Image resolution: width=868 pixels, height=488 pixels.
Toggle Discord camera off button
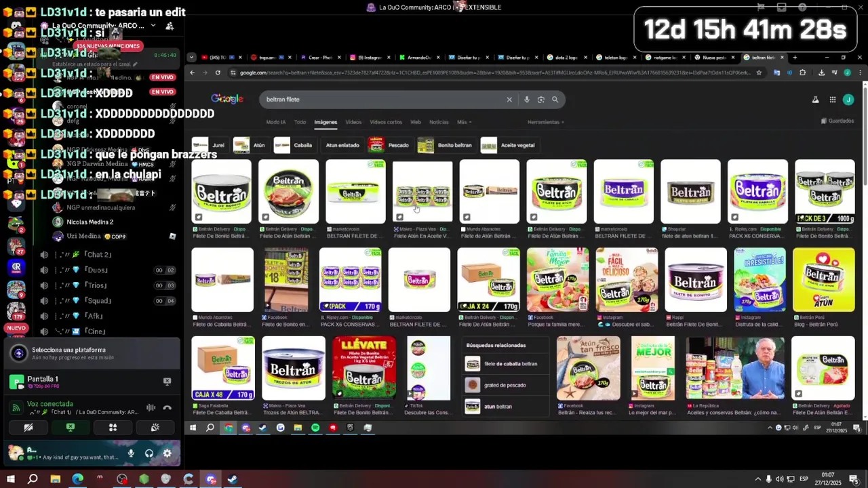click(28, 428)
